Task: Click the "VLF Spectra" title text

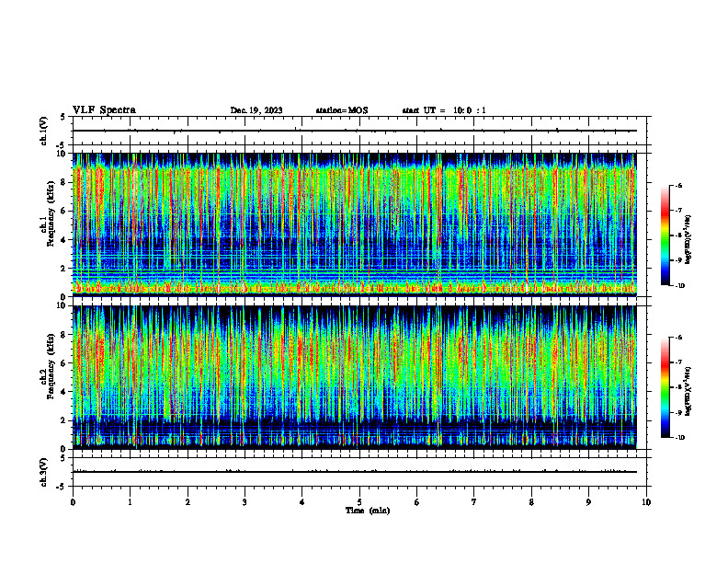Action: (104, 110)
